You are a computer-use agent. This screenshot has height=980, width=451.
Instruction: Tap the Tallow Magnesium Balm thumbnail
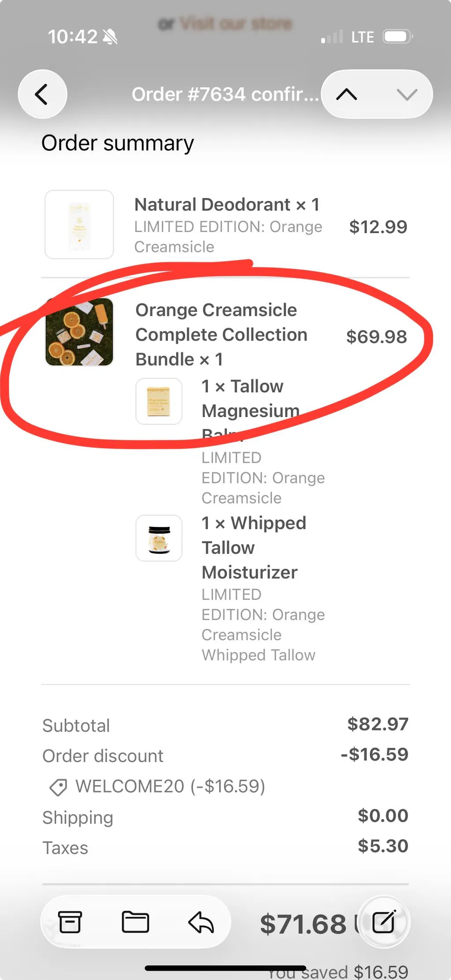tap(159, 401)
